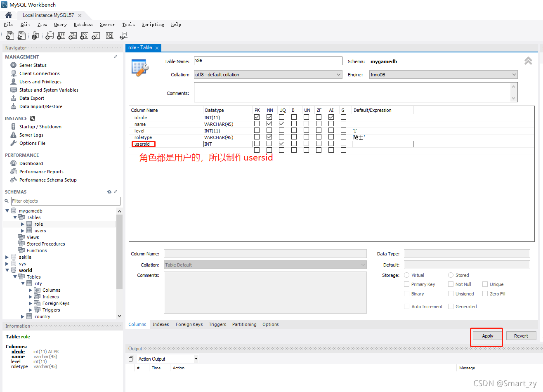Create a new SQL tab from toolbar
Image resolution: width=543 pixels, height=392 pixels.
(x=10, y=36)
